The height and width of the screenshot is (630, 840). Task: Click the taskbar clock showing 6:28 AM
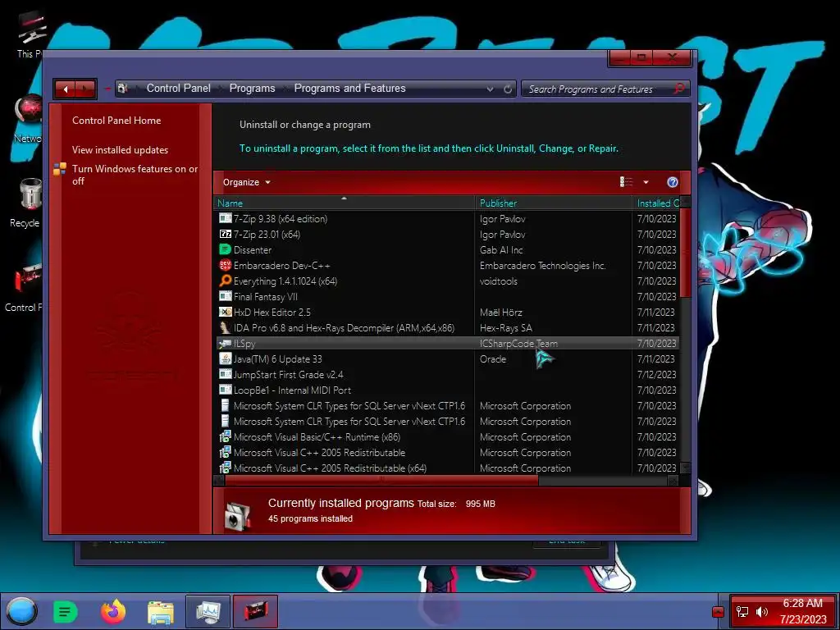[x=802, y=611]
